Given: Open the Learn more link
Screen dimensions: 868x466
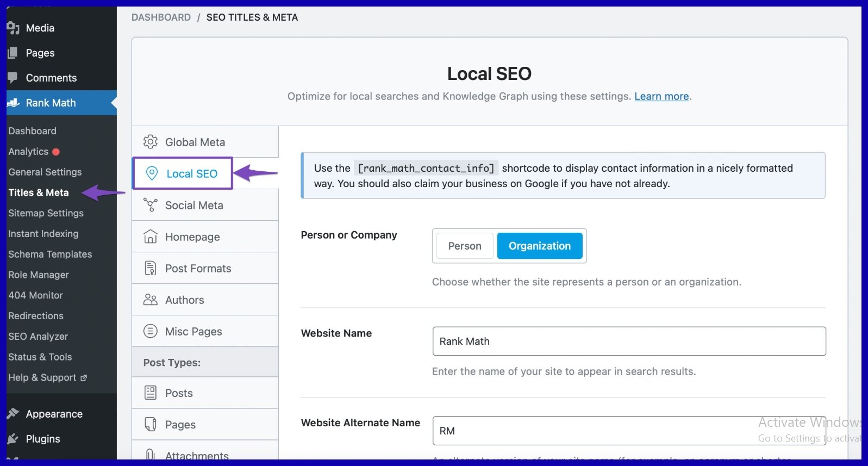Looking at the screenshot, I should coord(661,96).
